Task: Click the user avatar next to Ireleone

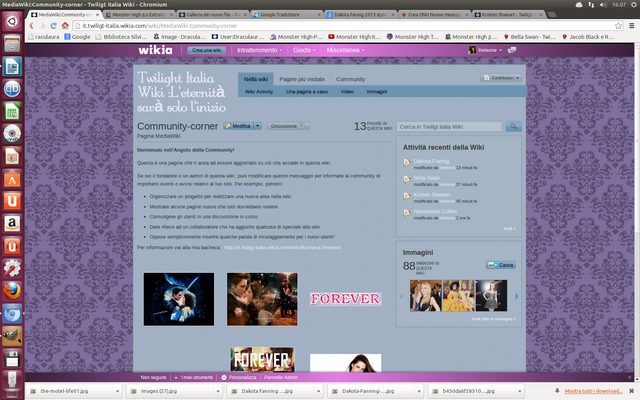Action: 472,50
